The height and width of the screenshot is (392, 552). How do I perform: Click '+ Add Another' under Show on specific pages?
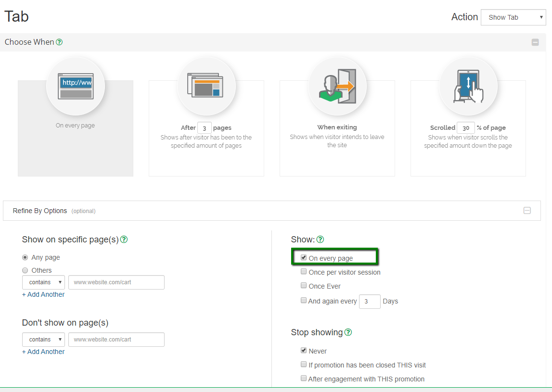[x=43, y=294]
